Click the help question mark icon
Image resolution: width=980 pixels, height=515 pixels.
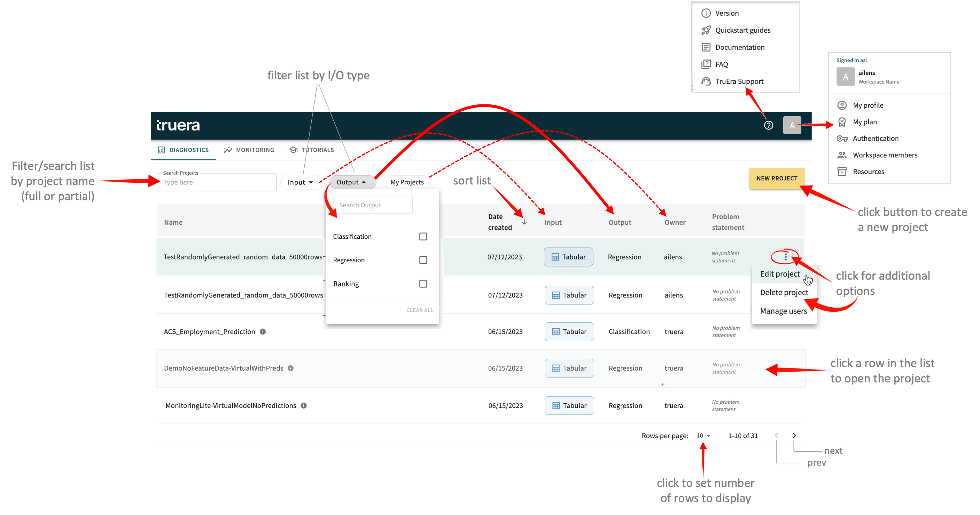coord(769,125)
